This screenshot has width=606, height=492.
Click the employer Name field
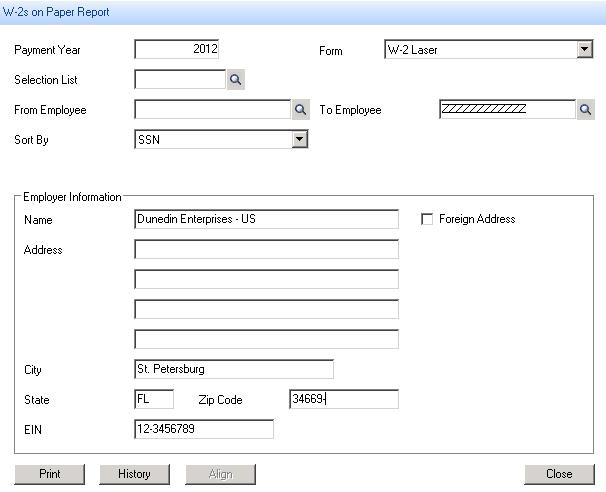click(265, 219)
